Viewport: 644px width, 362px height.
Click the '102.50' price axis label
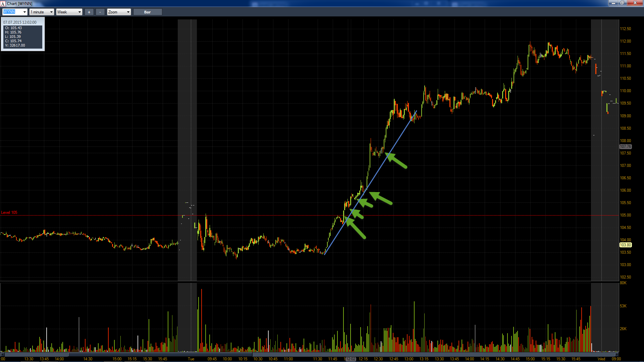pos(625,277)
